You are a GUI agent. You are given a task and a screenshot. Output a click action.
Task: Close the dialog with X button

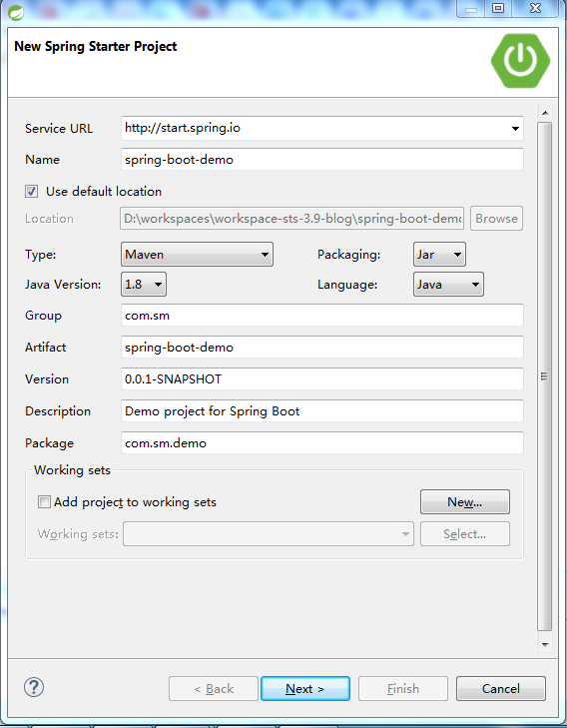535,8
